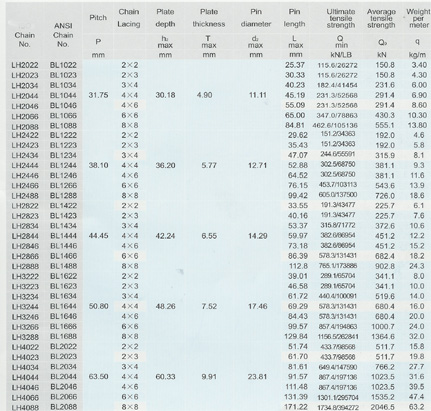
Task: Select pitch value 38.10
Action: (x=98, y=165)
